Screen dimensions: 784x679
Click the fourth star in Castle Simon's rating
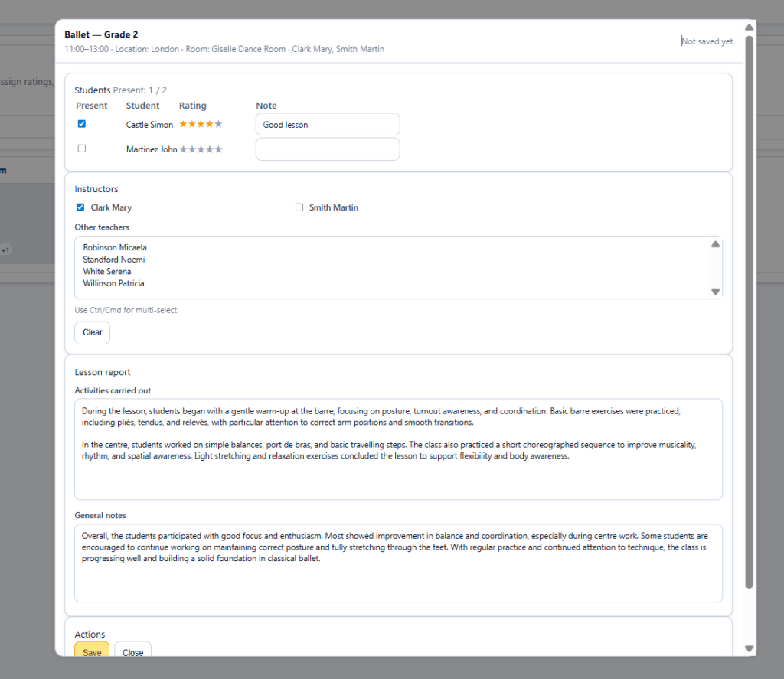click(x=209, y=124)
